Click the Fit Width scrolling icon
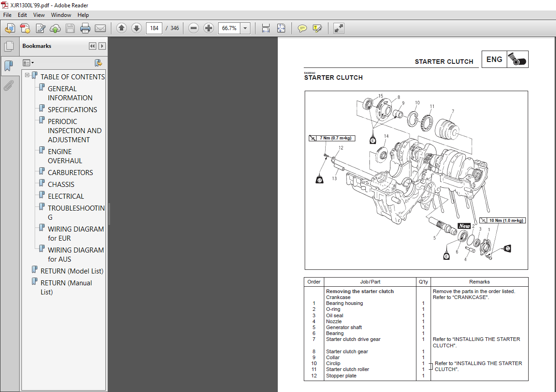The width and height of the screenshot is (556, 392). 266,28
